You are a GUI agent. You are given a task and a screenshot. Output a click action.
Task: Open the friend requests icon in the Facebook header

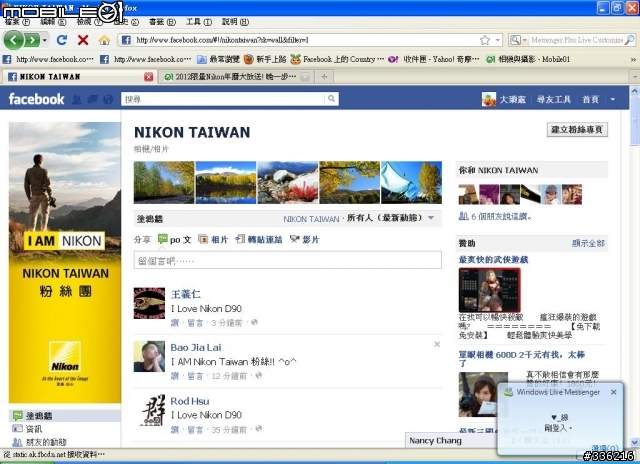click(x=77, y=99)
